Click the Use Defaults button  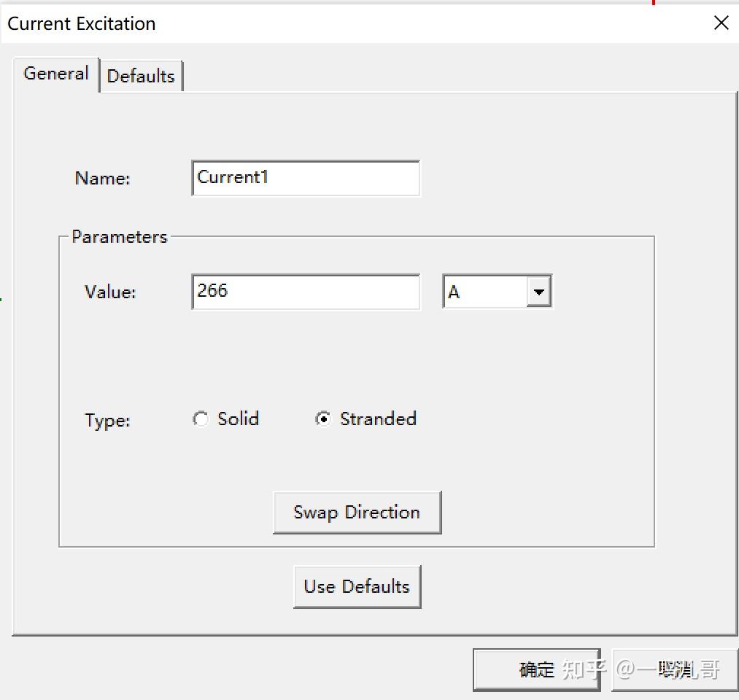click(x=357, y=586)
